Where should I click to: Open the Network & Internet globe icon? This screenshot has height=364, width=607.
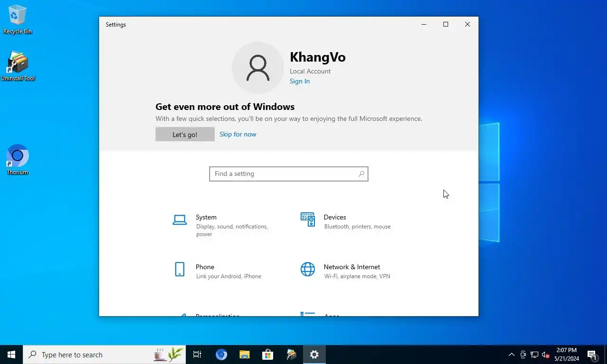coord(308,269)
